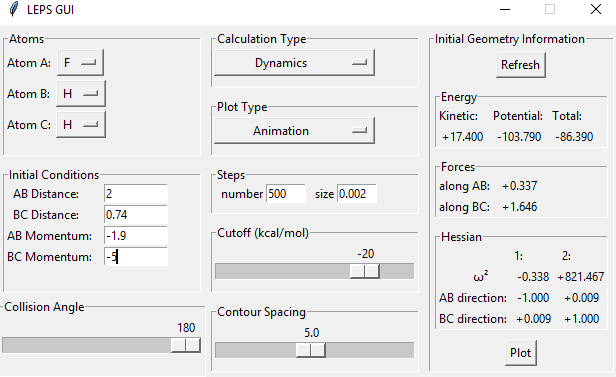Click the Contour Spacing slider handle
616x377 pixels.
click(x=310, y=350)
